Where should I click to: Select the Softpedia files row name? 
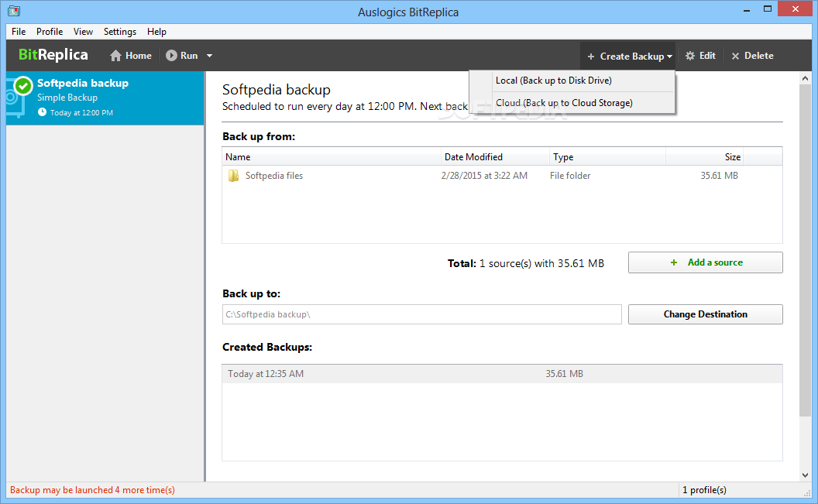(274, 176)
